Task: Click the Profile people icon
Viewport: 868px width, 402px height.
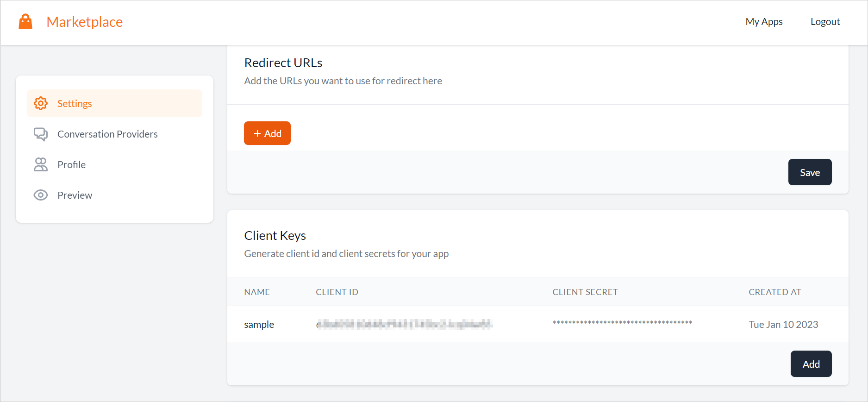Action: click(41, 164)
